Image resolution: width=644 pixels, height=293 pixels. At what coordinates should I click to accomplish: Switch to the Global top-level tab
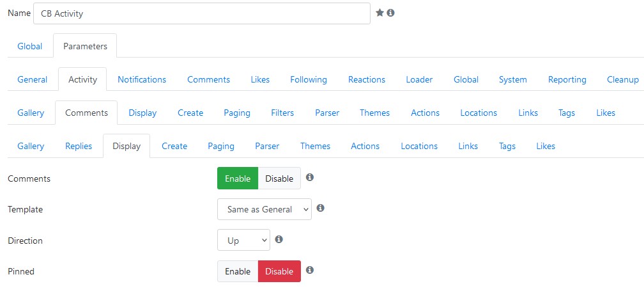tap(29, 46)
